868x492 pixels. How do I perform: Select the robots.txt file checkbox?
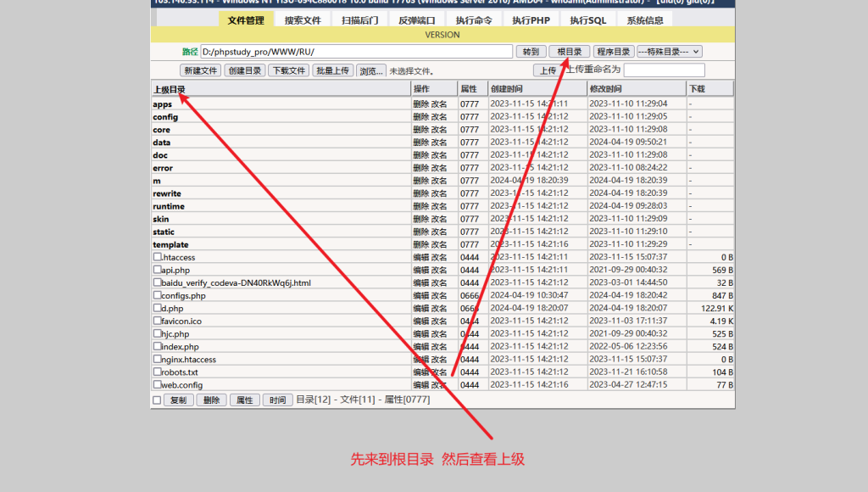tap(157, 372)
